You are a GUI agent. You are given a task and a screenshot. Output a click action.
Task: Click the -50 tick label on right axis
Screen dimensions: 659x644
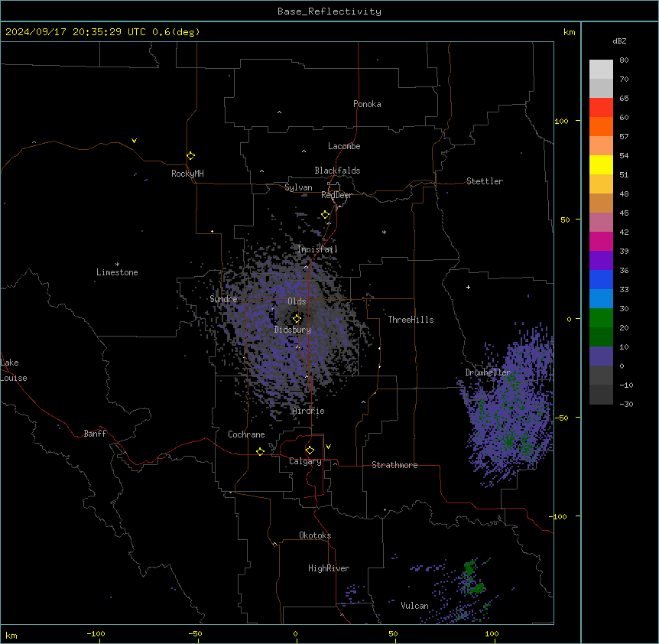[x=561, y=418]
